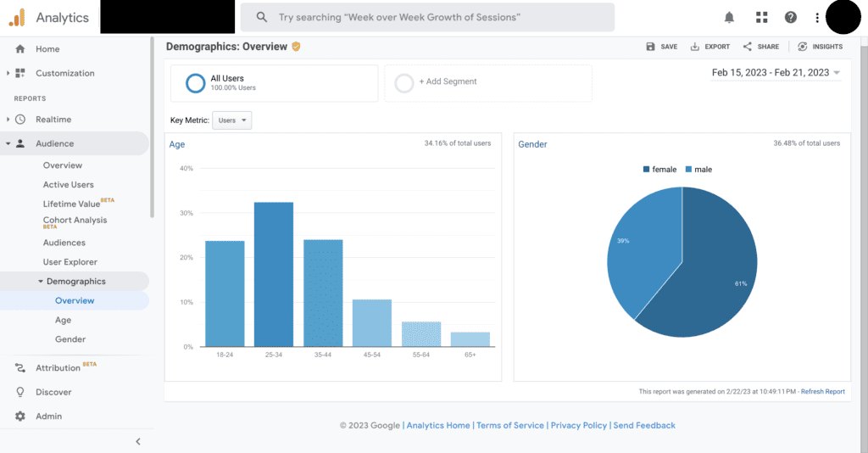The image size is (868, 453).
Task: Click the 35-44 age bar
Action: click(x=323, y=294)
